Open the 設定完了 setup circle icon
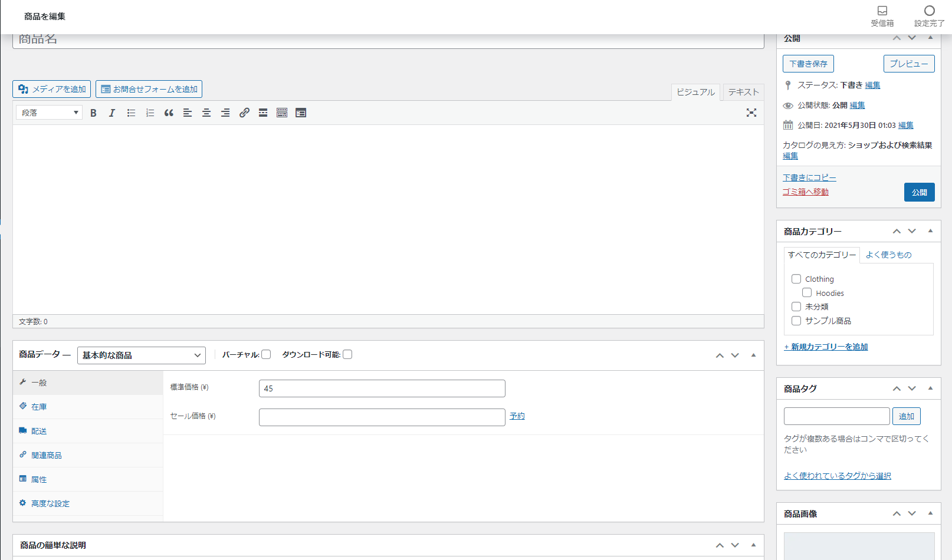This screenshot has height=560, width=952. [930, 16]
